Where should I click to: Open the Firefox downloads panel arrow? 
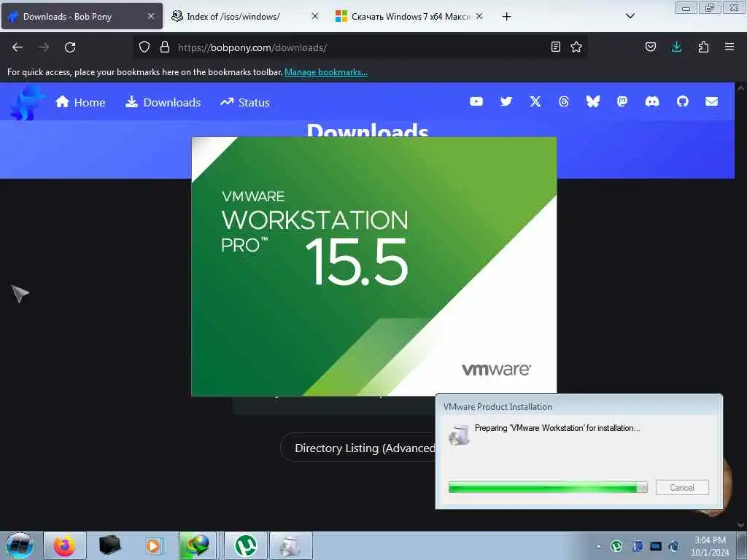pyautogui.click(x=676, y=47)
